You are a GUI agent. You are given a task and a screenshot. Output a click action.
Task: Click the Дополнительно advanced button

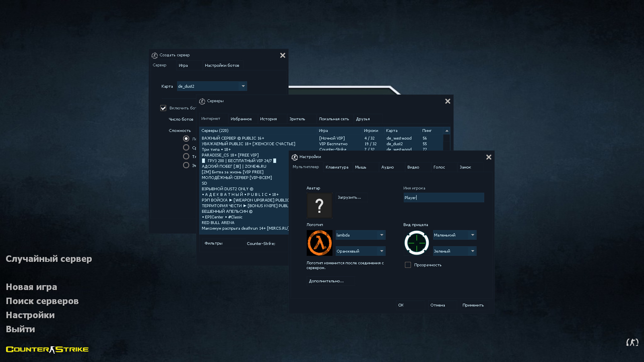click(x=326, y=281)
